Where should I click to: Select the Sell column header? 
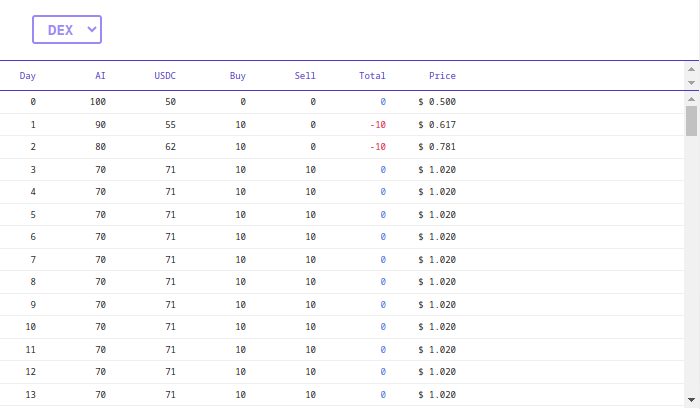(x=305, y=76)
